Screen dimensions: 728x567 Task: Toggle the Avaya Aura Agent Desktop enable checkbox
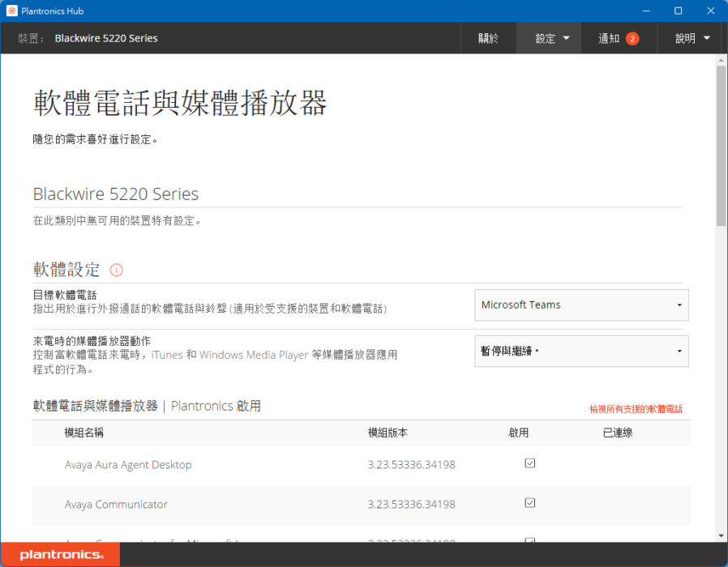tap(529, 463)
